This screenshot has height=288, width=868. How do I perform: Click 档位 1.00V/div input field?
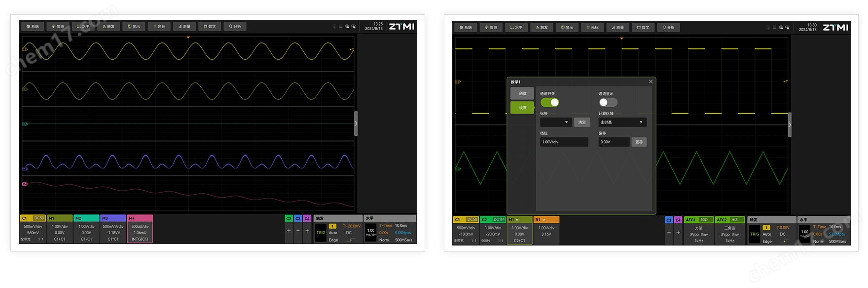[564, 142]
